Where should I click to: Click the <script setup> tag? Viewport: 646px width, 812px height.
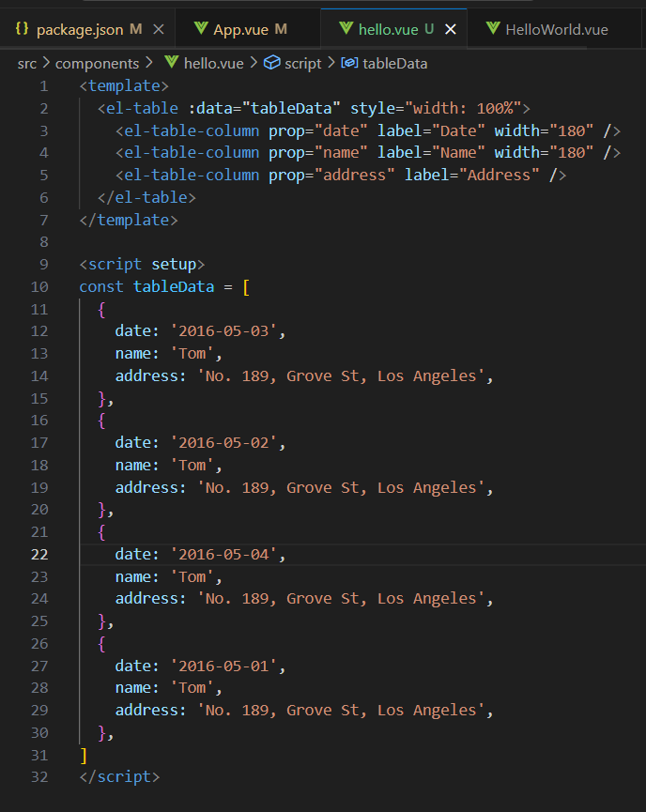coord(142,265)
